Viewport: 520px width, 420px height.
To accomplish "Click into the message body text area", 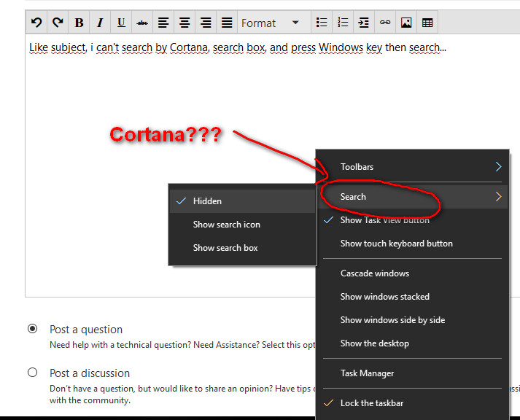I will tap(273, 165).
